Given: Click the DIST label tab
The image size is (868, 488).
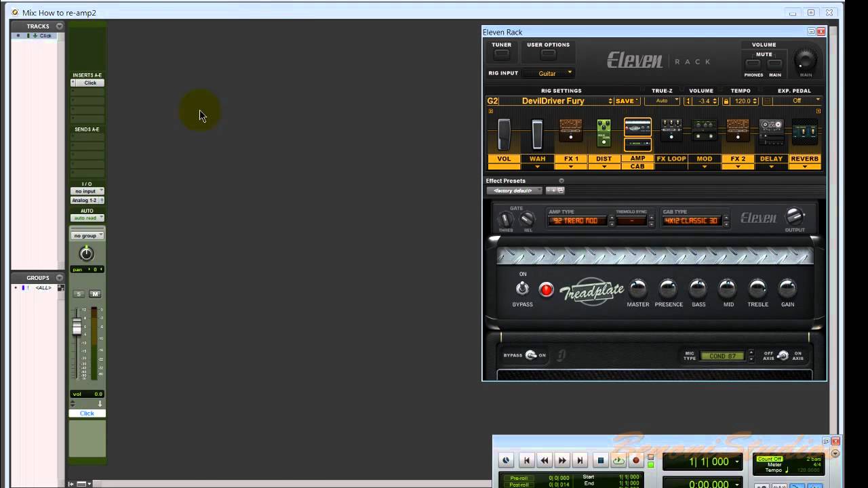Looking at the screenshot, I should click(x=604, y=159).
